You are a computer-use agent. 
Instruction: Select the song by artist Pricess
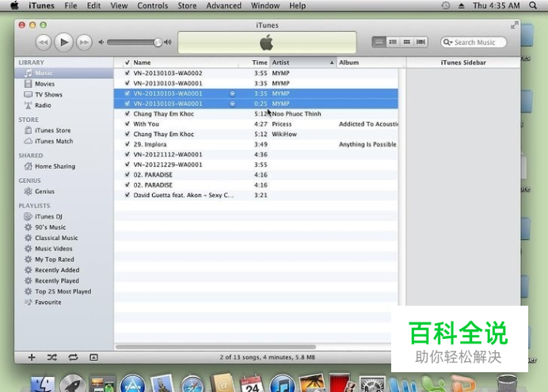(x=256, y=124)
